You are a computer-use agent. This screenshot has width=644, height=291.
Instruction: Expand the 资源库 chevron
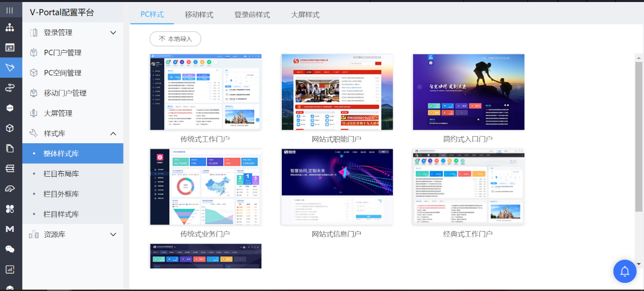click(x=113, y=234)
